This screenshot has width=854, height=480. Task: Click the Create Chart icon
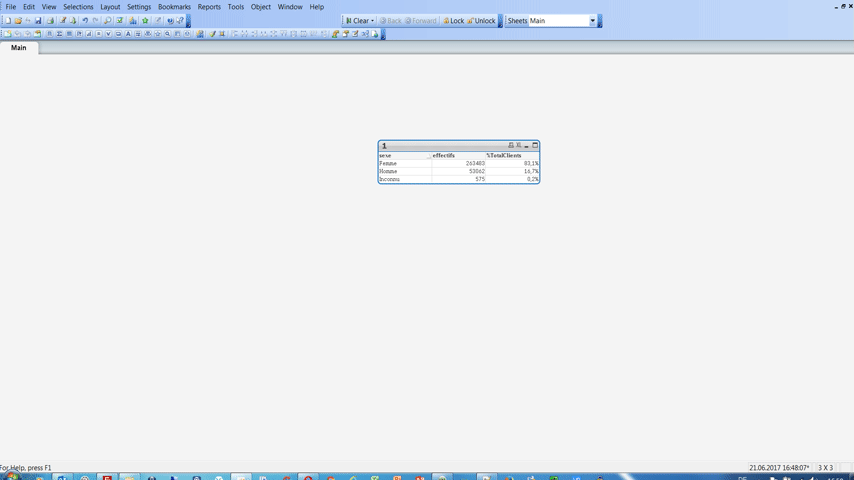(89, 34)
